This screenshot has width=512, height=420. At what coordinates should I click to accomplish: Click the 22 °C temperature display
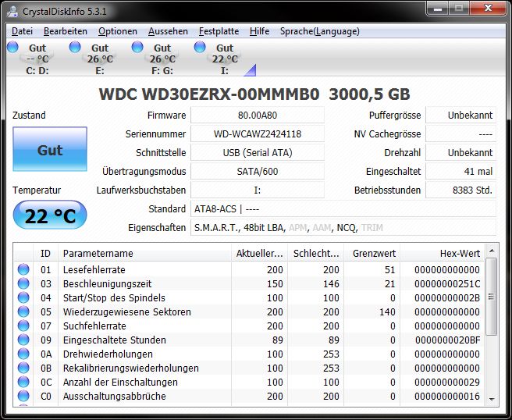click(x=50, y=215)
